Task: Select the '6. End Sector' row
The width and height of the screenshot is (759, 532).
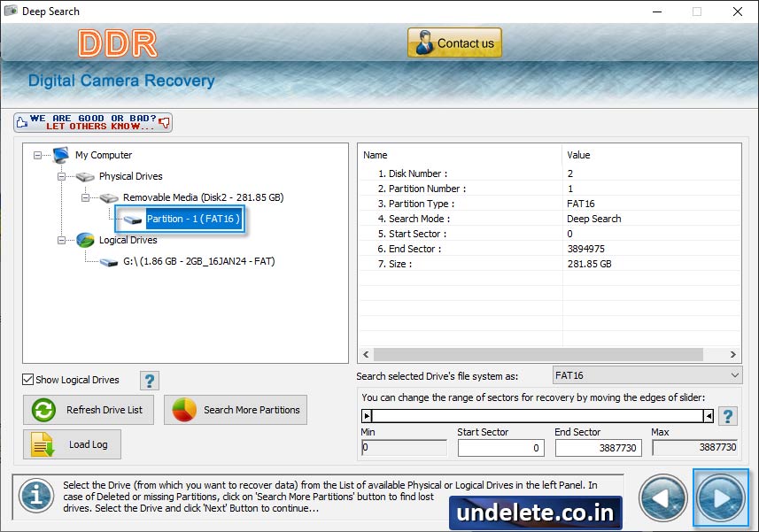Action: [550, 248]
